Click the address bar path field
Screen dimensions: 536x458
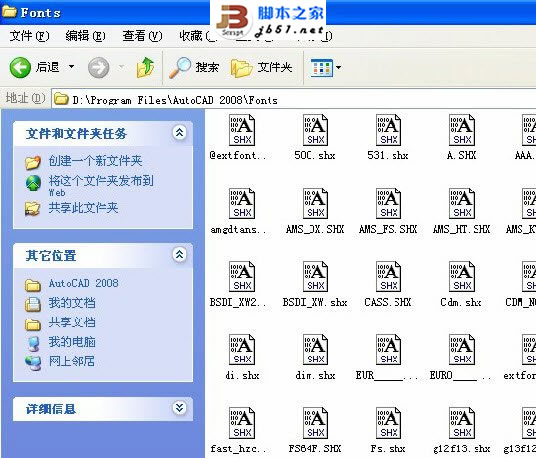[294, 99]
